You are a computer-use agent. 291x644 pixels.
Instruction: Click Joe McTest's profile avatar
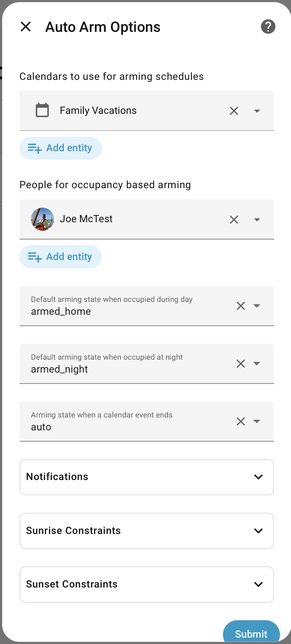point(43,219)
